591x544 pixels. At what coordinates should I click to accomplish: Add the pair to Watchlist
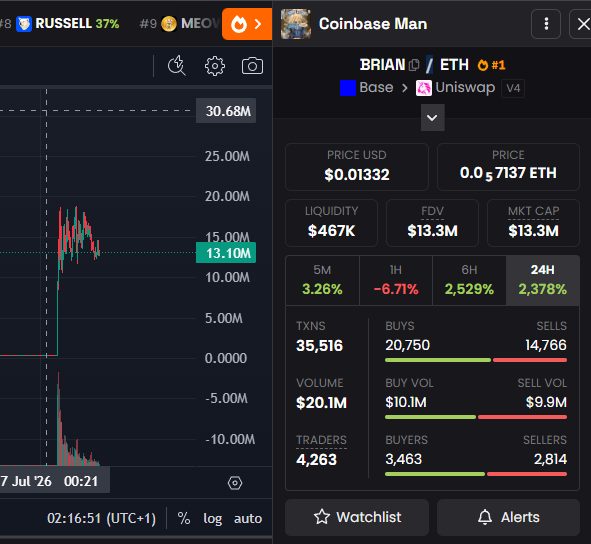click(357, 517)
